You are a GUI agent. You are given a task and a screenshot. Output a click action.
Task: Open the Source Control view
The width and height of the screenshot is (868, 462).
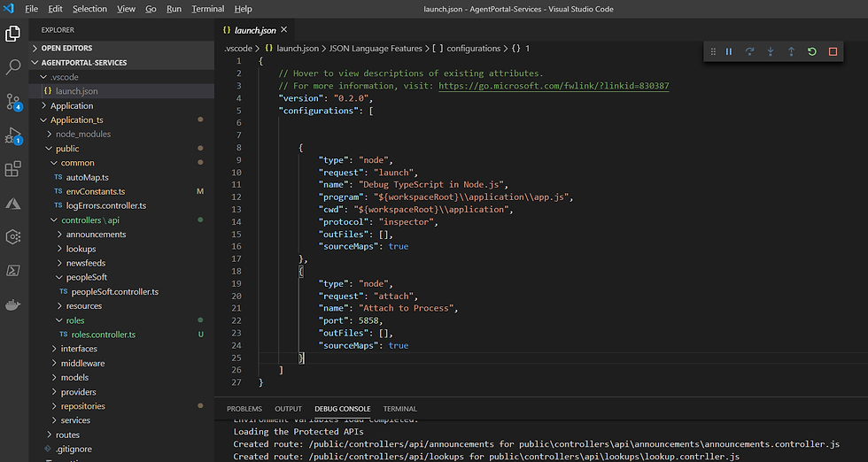tap(12, 102)
